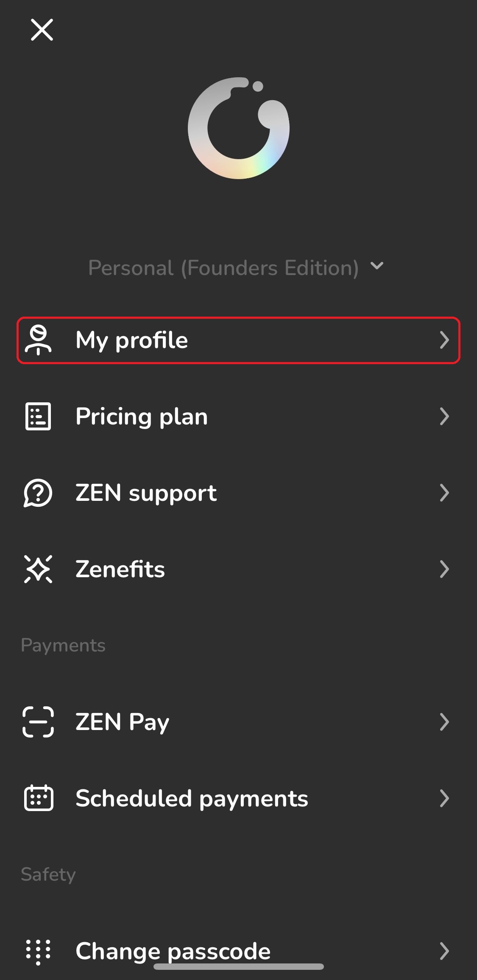
Task: Tap the chevron beside Zenefits
Action: tap(444, 569)
